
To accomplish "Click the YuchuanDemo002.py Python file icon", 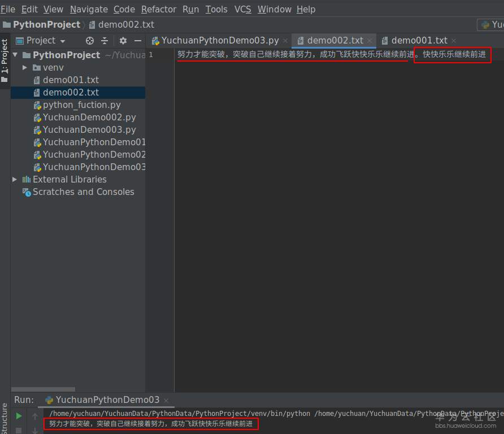I will click(37, 118).
